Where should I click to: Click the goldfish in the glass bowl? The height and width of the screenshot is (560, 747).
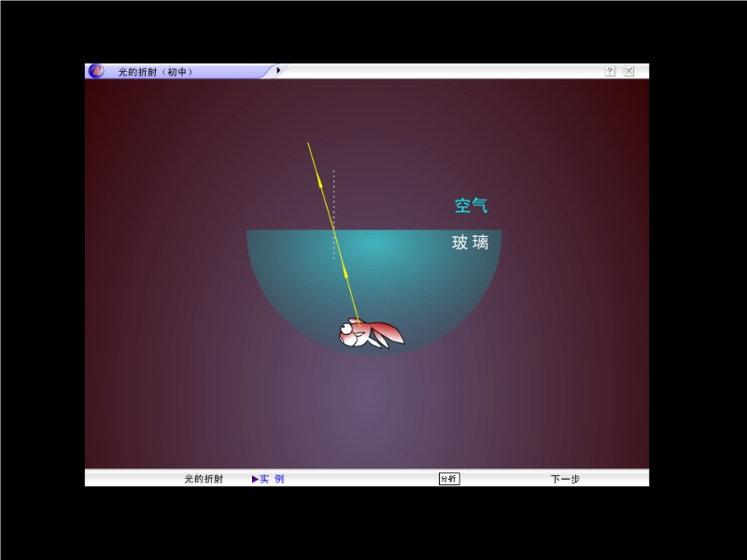368,333
